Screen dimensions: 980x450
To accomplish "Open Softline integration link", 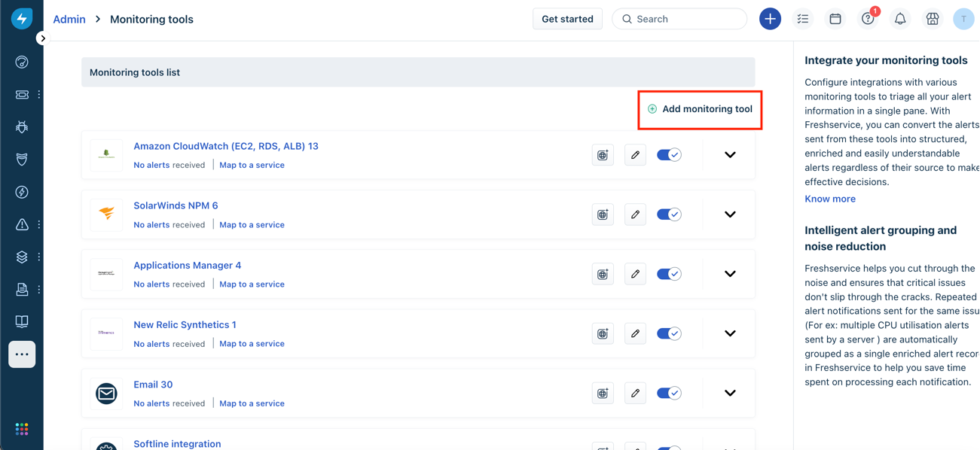I will [x=177, y=443].
